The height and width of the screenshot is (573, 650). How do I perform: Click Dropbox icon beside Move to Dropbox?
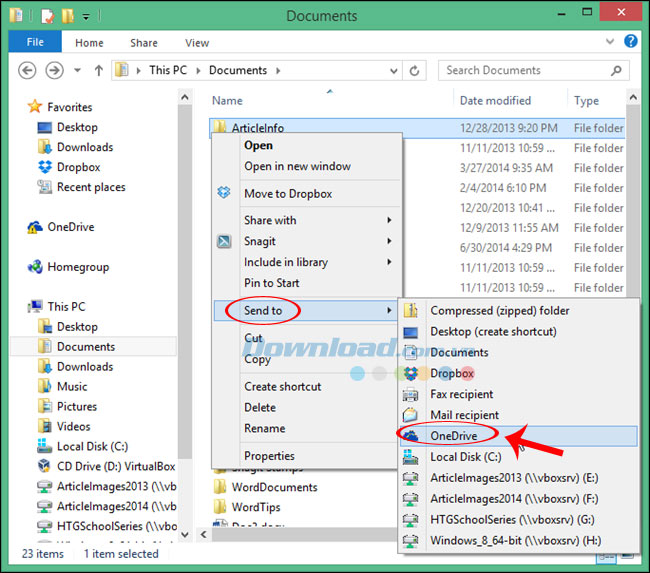[224, 192]
